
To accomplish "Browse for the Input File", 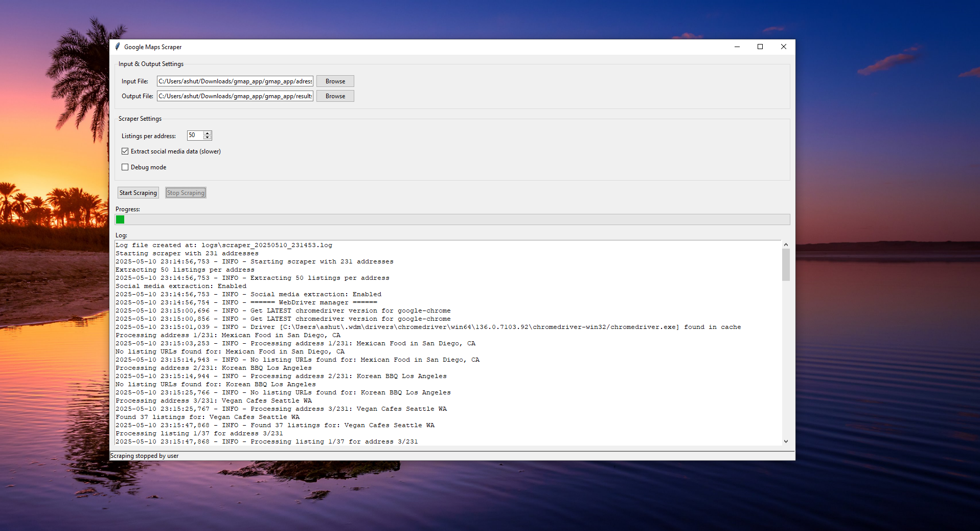I will click(335, 81).
